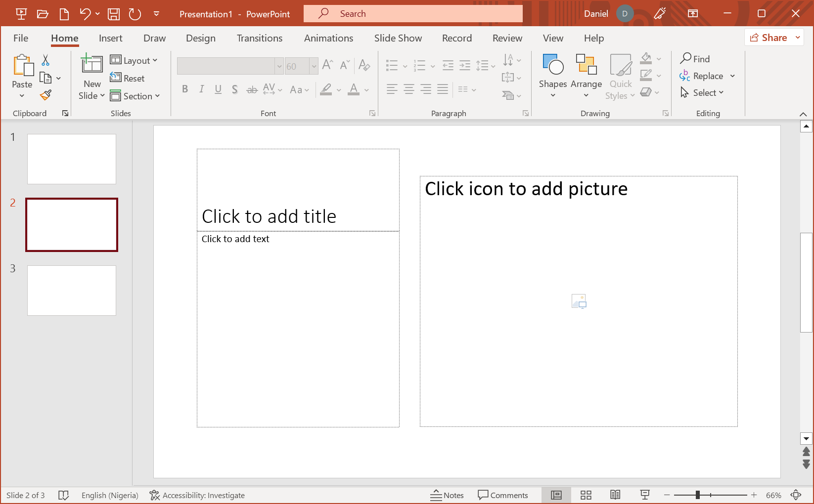Click the Reset button in Slides group
The image size is (814, 504).
pos(128,78)
